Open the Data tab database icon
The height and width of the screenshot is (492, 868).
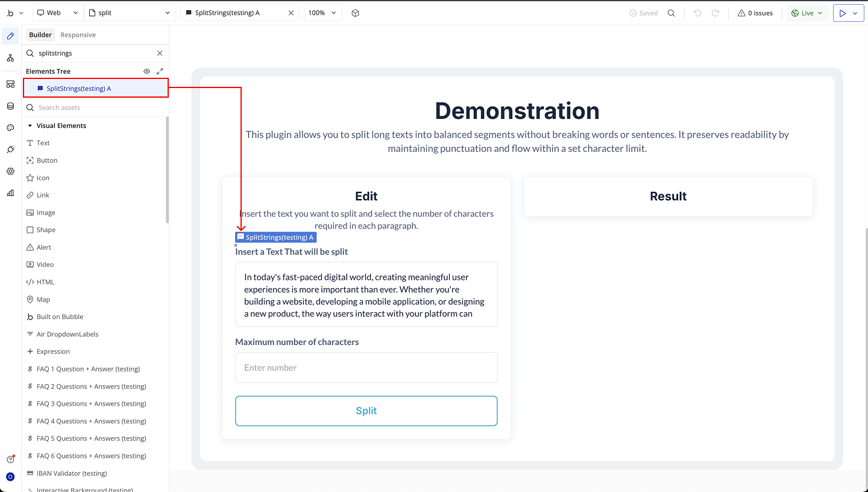(10, 106)
